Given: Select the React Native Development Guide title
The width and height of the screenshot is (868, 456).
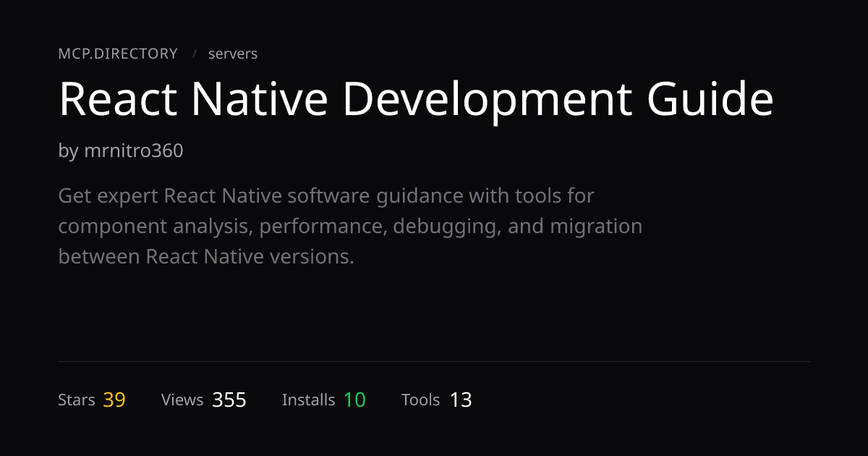Looking at the screenshot, I should (416, 99).
